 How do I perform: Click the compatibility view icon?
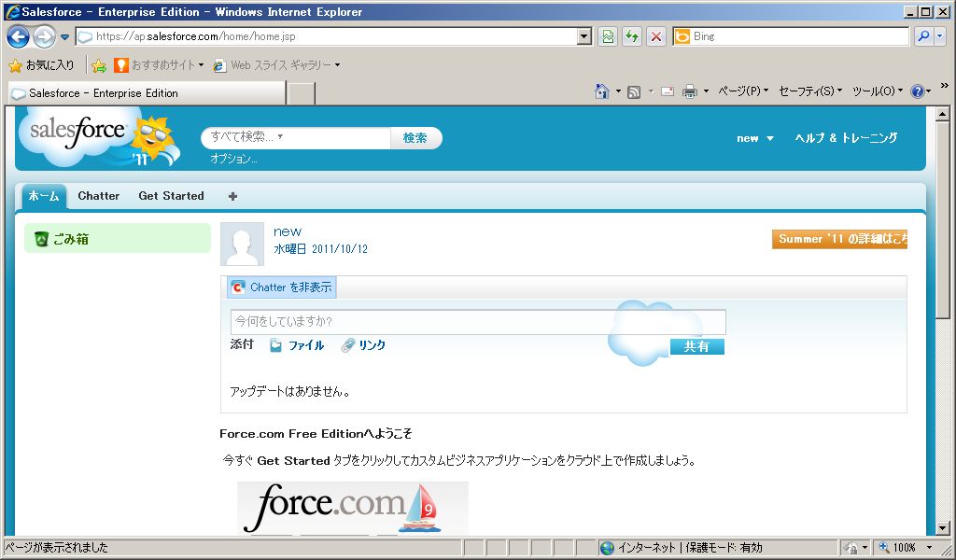(x=607, y=36)
